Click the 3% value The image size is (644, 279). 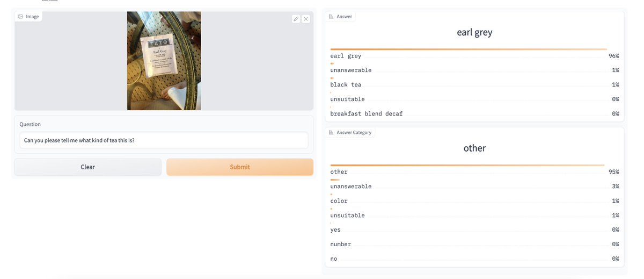(616, 187)
